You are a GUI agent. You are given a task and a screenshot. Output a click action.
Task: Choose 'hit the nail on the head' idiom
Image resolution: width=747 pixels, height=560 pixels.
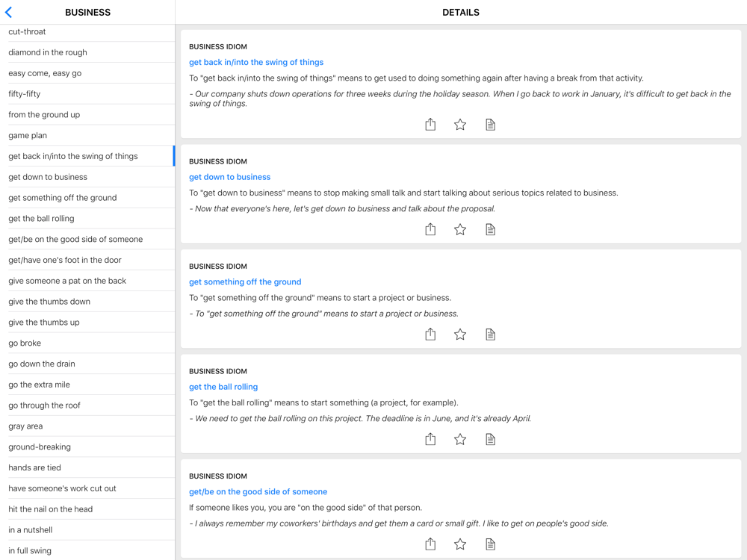(x=50, y=509)
